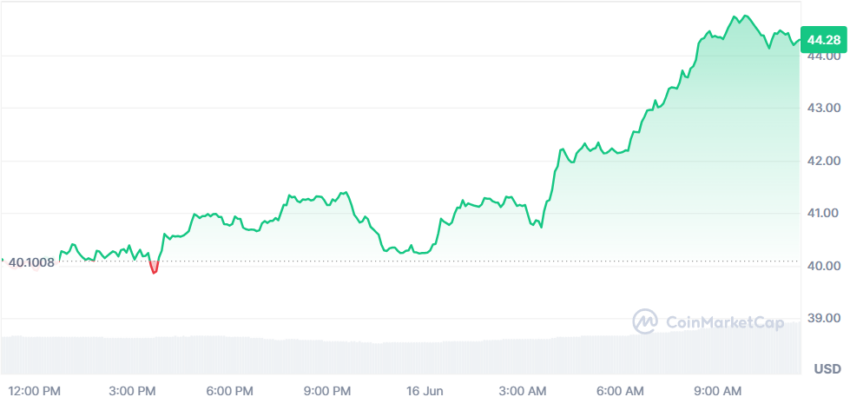Click the red dip on the price line
This screenshot has width=850, height=397.
154,267
